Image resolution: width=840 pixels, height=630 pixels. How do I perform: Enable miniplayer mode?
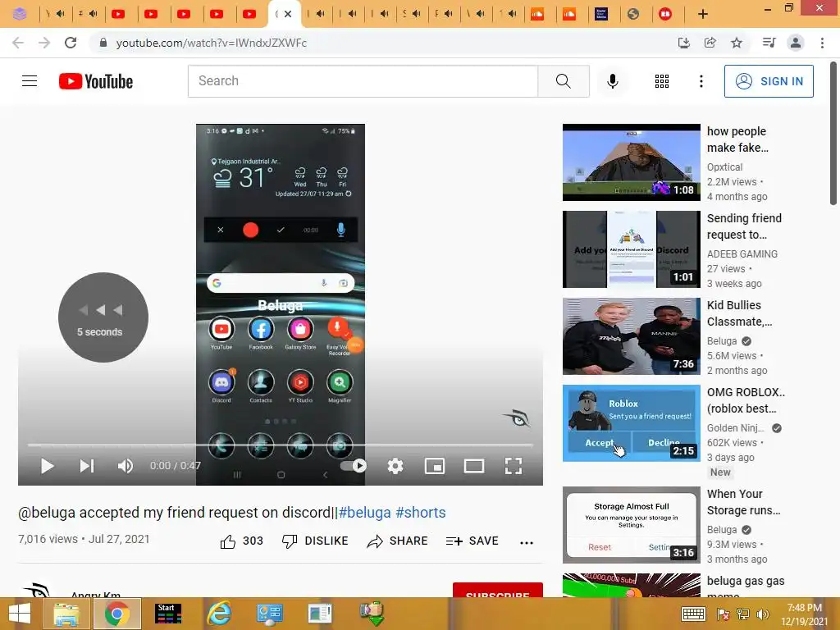(x=435, y=466)
